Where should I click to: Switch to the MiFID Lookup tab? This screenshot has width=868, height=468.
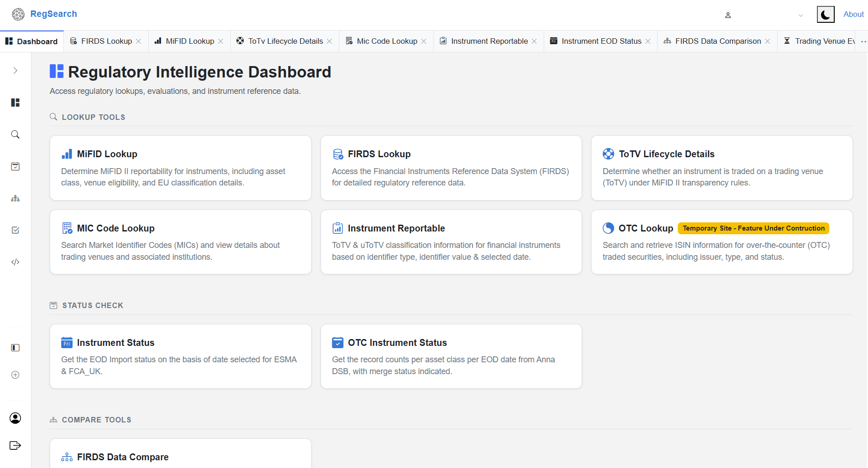pyautogui.click(x=185, y=41)
